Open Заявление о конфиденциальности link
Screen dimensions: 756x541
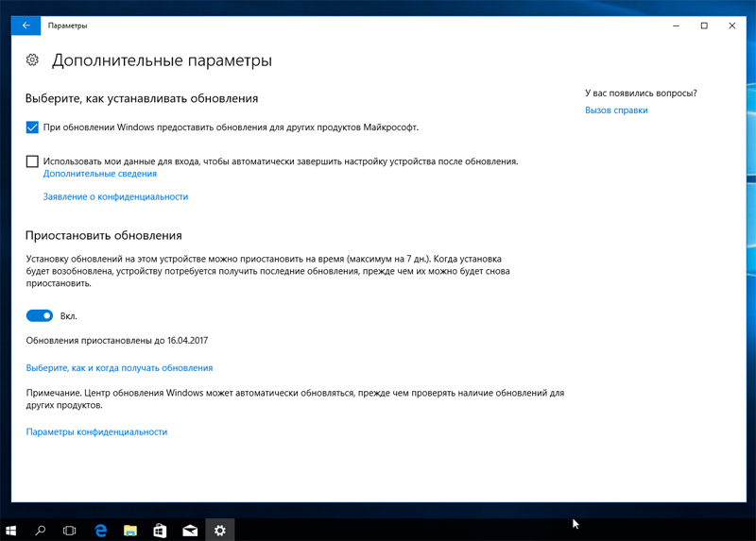[115, 196]
